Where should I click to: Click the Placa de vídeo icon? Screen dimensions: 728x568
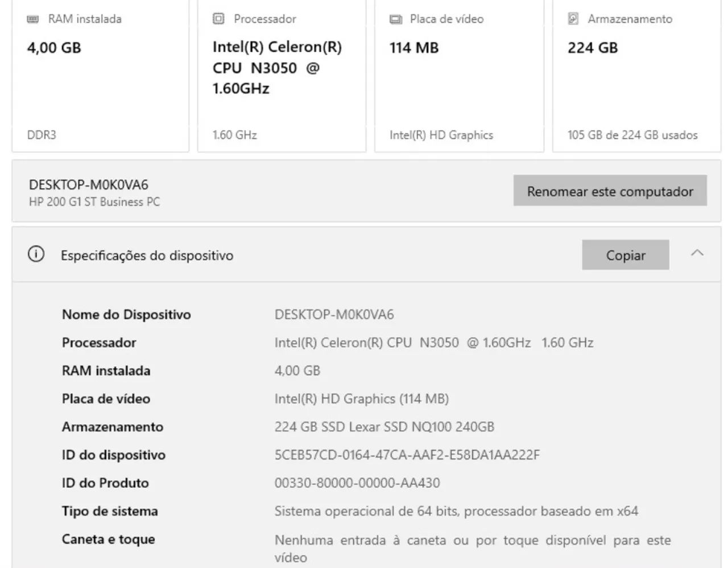pos(395,19)
